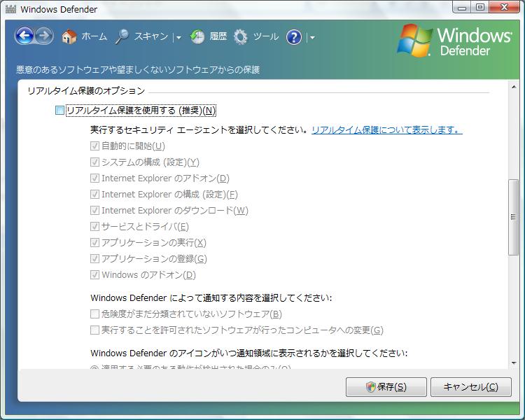525x420 pixels.
Task: Toggle アプリケーションの実行(X) checkbox
Action: click(94, 242)
